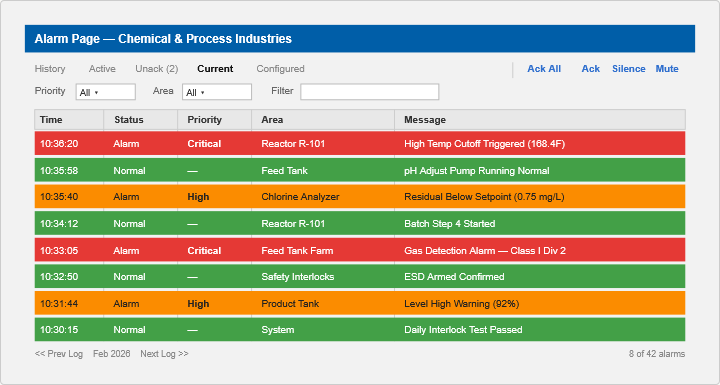Screen dimensions: 720x385
Task: Click the 10:35:40 time cell
Action: [59, 197]
